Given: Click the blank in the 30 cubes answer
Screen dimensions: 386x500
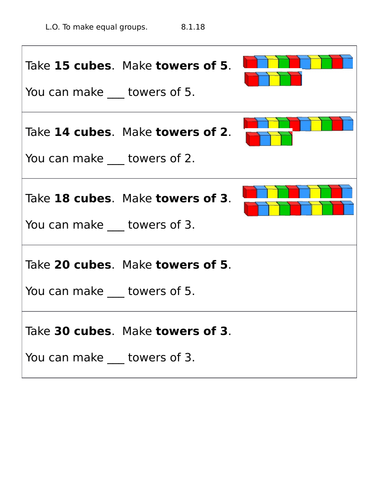Looking at the screenshot, I should [116, 360].
